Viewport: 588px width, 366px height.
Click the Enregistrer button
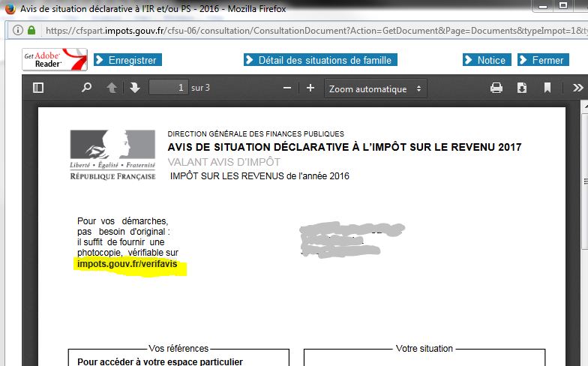(x=127, y=60)
